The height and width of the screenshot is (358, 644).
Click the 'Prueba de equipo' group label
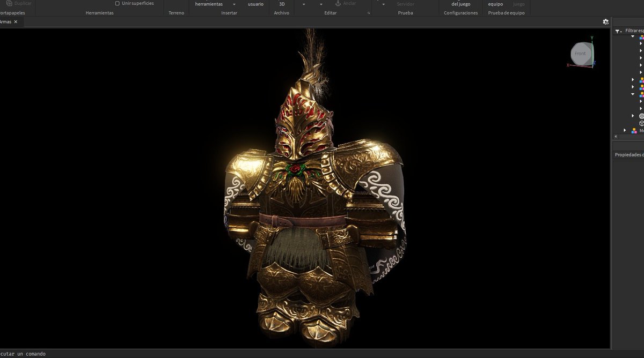[506, 13]
